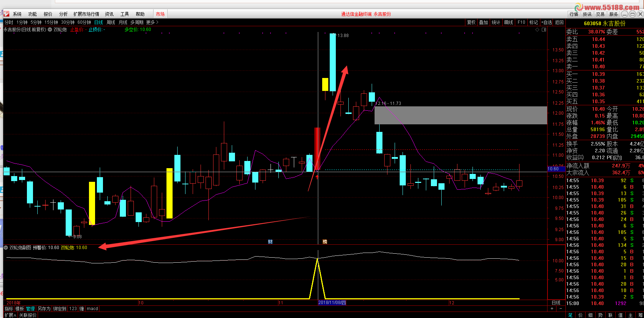Select the 1分钟 period
This screenshot has width=644, height=318.
click(x=22, y=22)
